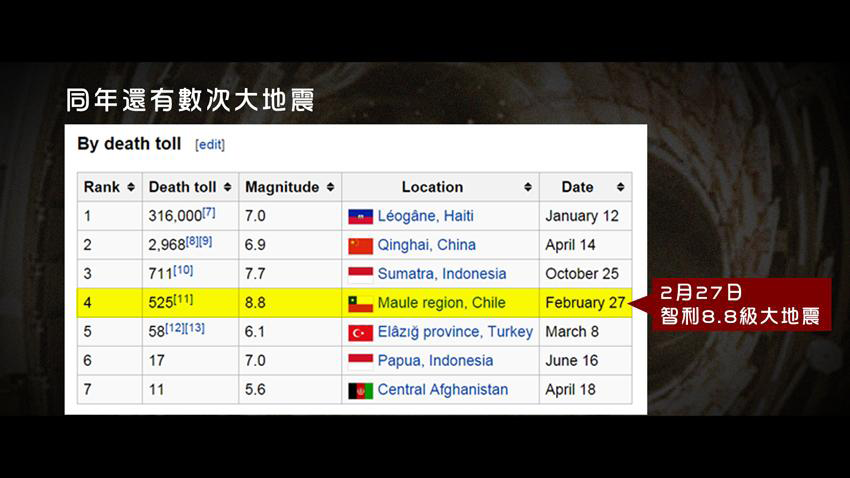Screen dimensions: 850x478
Task: Click the Date header text
Action: 577,187
